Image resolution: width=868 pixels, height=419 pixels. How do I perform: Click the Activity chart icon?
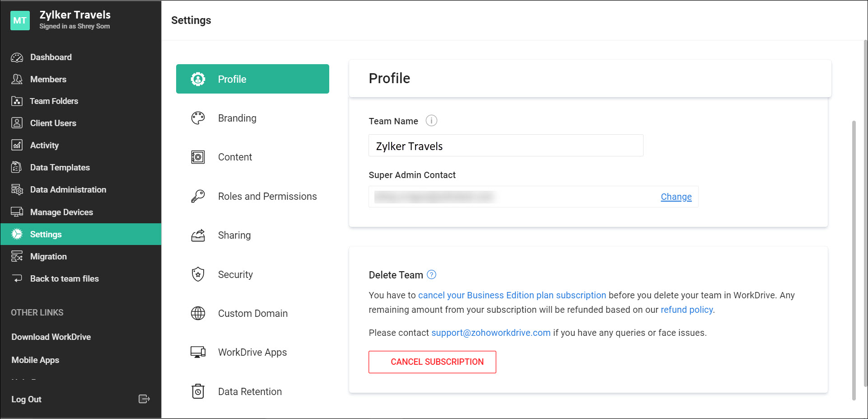point(17,145)
